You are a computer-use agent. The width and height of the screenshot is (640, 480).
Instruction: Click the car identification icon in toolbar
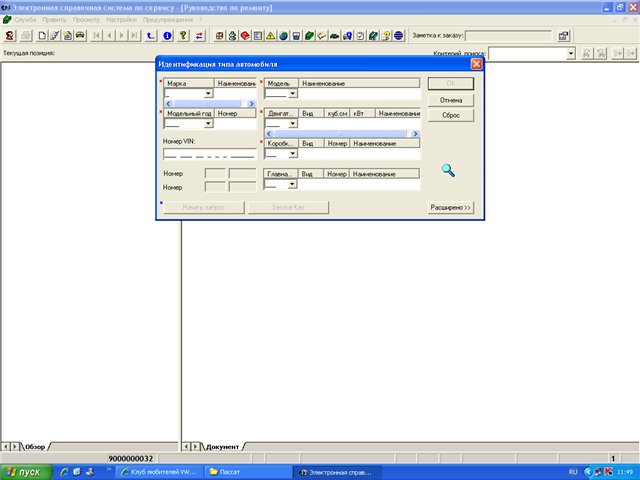tap(80, 36)
